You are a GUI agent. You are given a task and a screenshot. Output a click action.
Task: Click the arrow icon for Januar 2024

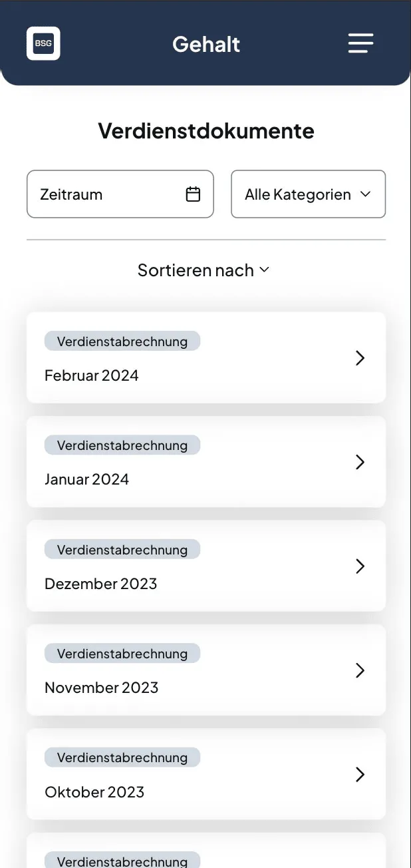[x=360, y=462]
